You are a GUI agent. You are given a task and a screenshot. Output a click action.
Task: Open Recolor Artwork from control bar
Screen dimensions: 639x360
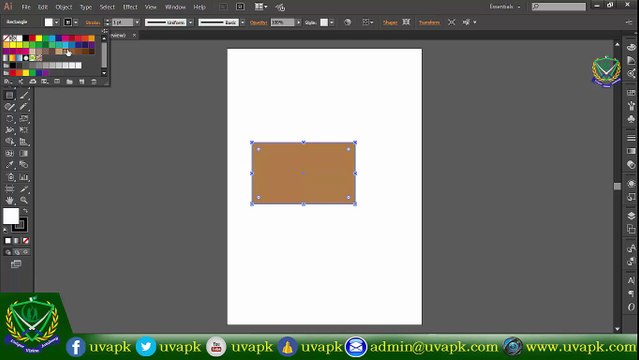click(x=348, y=22)
